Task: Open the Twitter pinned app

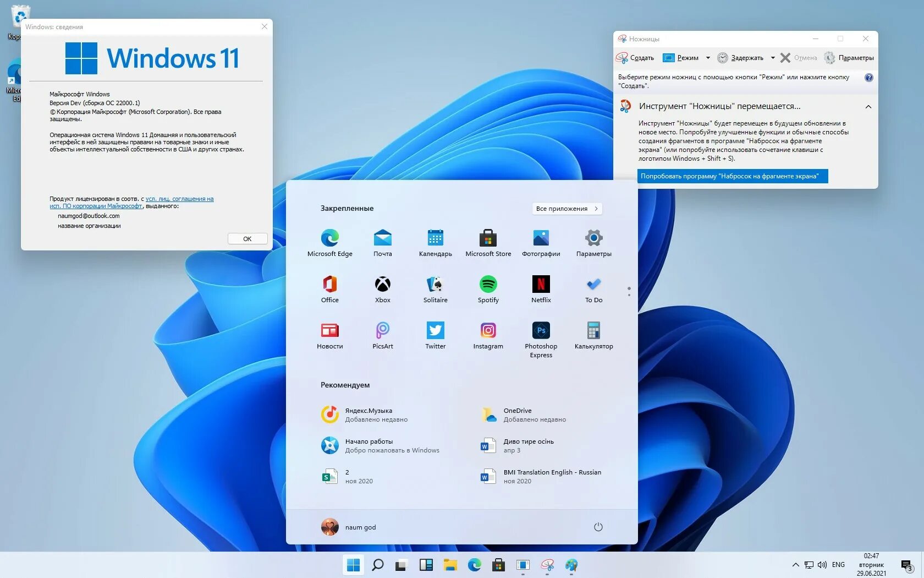Action: (x=435, y=335)
